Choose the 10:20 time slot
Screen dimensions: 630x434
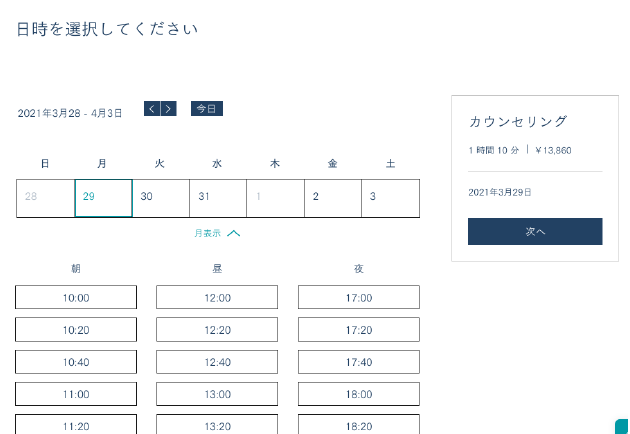[76, 330]
